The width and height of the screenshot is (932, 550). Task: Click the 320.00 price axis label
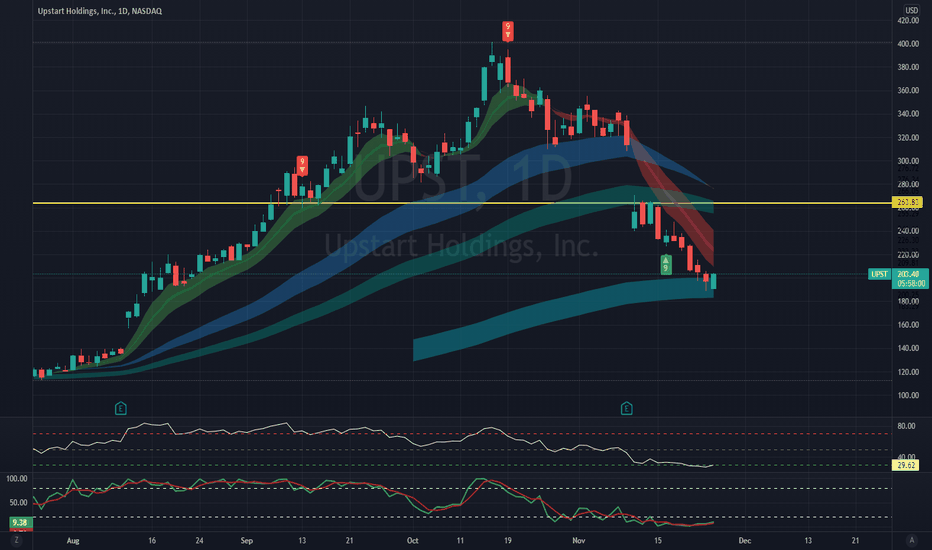(908, 137)
